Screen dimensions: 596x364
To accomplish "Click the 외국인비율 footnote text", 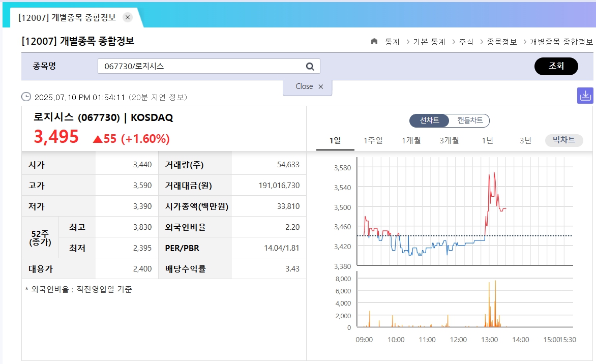I will (x=78, y=290).
